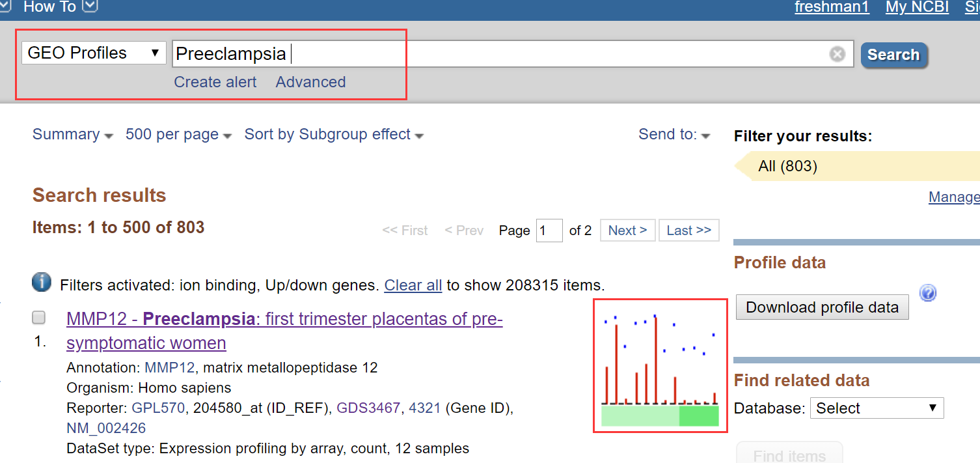The height and width of the screenshot is (463, 980).
Task: Open the Sort by Subgroup effect menu
Action: (334, 135)
